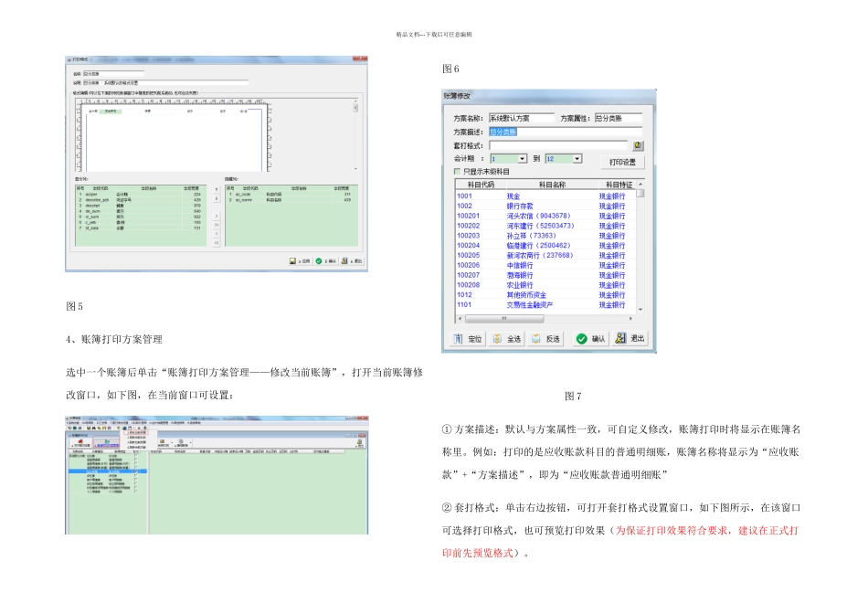This screenshot has width=868, height=614.
Task: Click move-down arrow between column lists
Action: click(x=216, y=198)
